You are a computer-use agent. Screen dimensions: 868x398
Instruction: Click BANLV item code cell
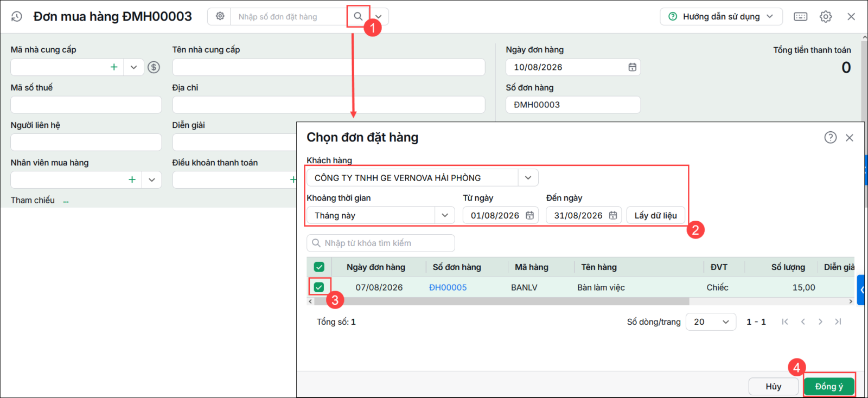524,287
